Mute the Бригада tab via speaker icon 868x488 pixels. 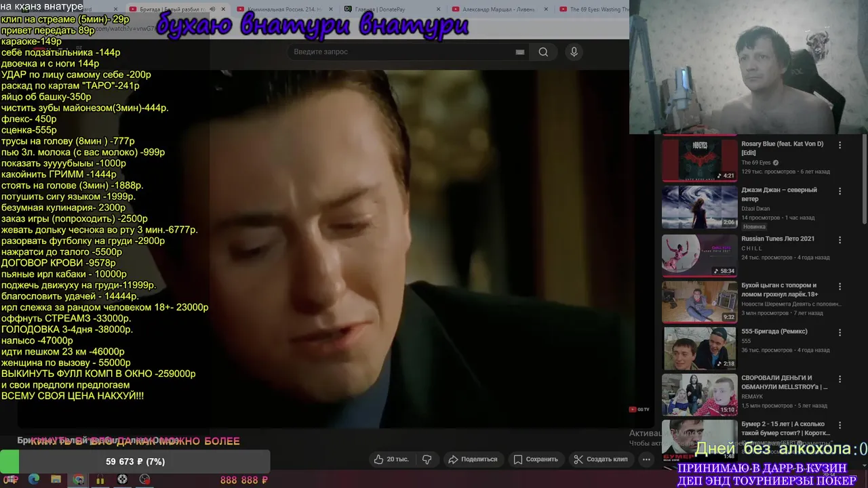pyautogui.click(x=212, y=9)
